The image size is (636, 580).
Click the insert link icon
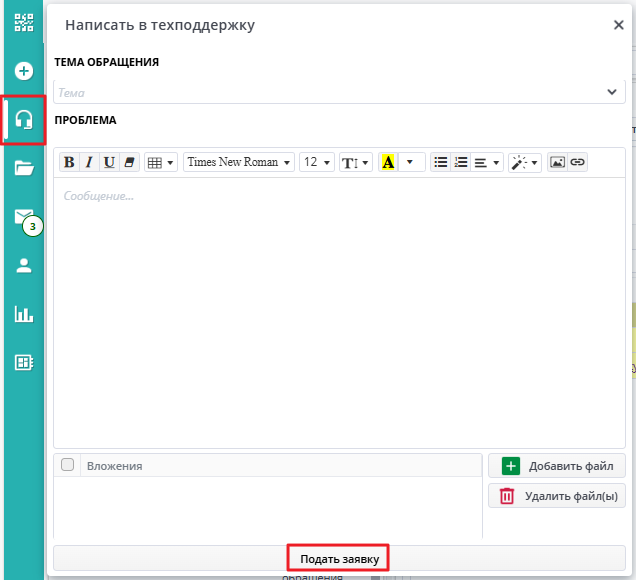coord(577,162)
